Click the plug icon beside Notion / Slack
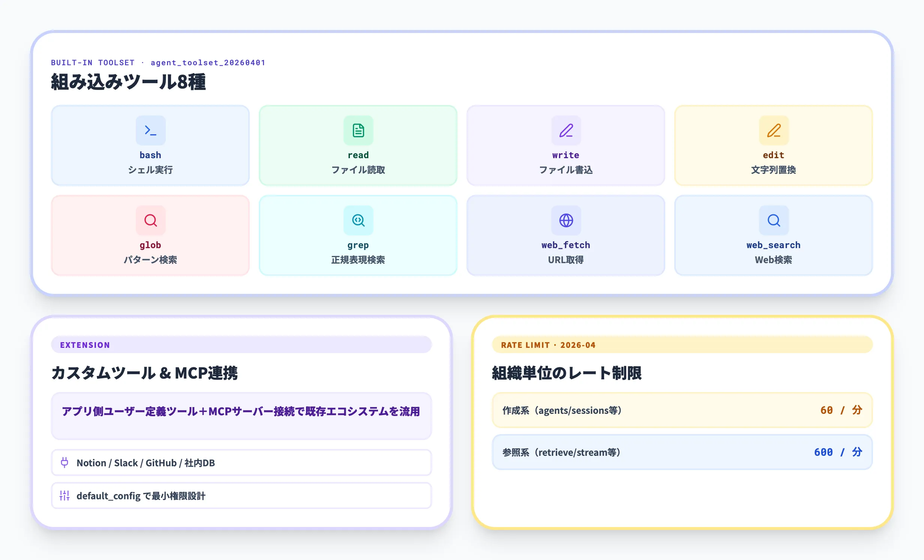The image size is (924, 560). 64,463
